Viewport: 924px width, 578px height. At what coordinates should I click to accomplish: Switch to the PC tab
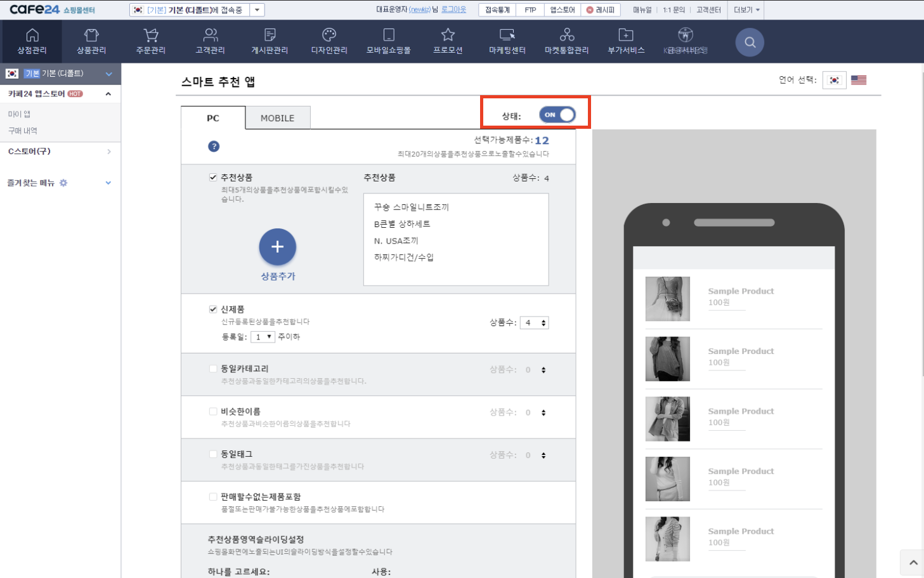[x=213, y=118]
